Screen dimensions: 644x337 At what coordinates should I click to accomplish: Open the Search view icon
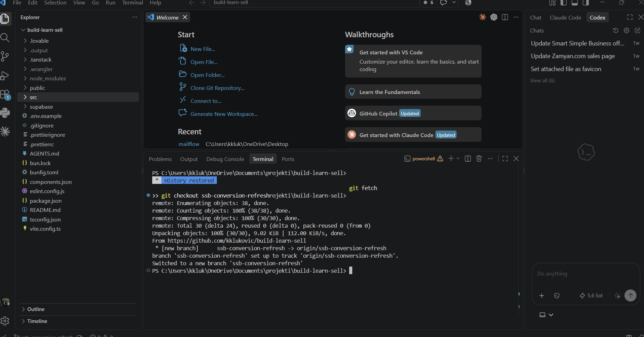point(5,38)
